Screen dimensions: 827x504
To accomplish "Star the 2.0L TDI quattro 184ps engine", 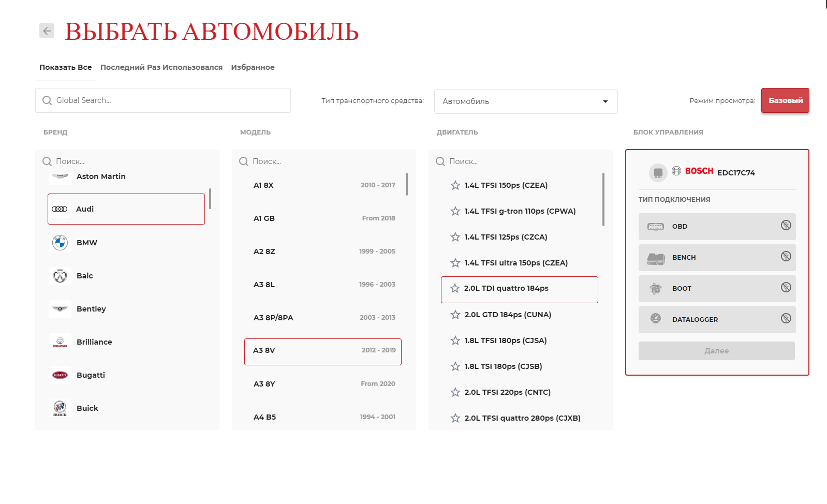I will pos(455,288).
